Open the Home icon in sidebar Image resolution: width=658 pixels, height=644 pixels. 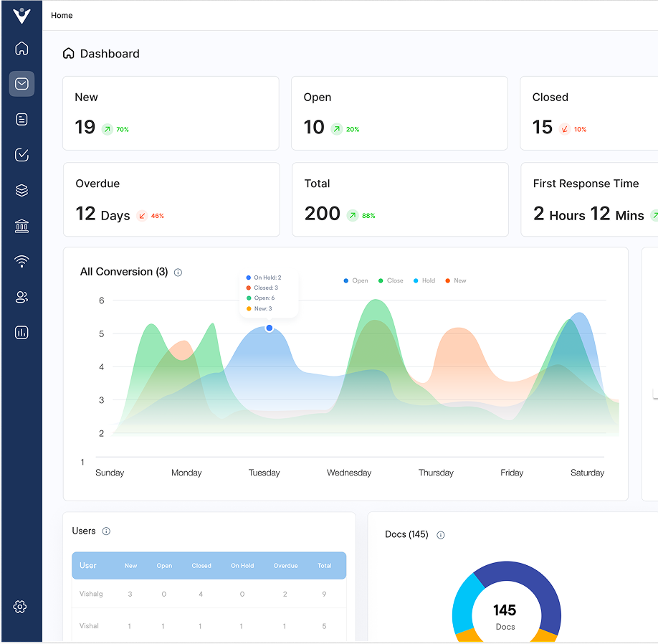click(x=22, y=48)
